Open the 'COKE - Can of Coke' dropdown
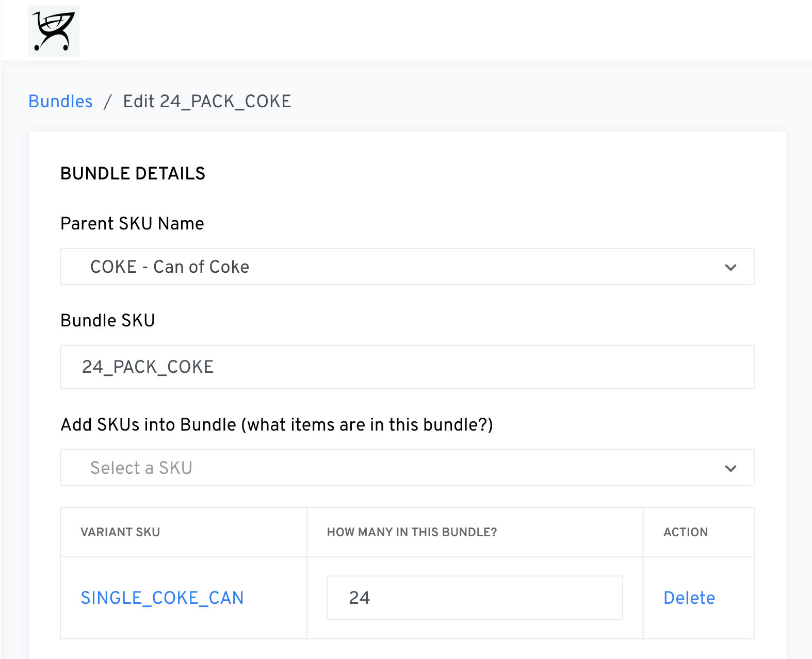This screenshot has width=812, height=659. click(x=407, y=267)
